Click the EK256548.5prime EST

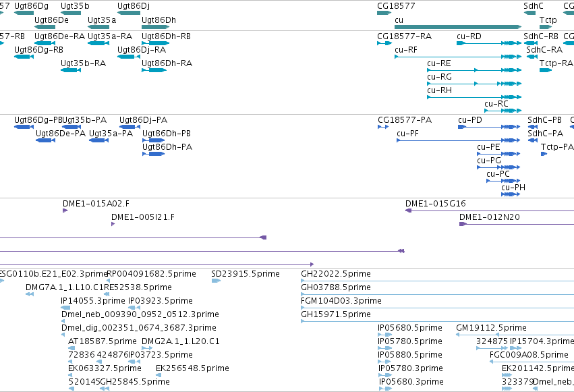pos(159,375)
